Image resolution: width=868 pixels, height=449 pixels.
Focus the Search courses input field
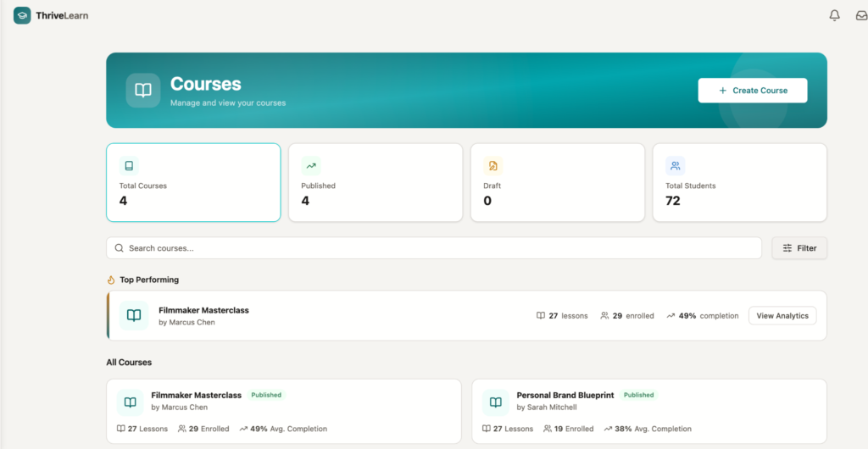point(434,248)
